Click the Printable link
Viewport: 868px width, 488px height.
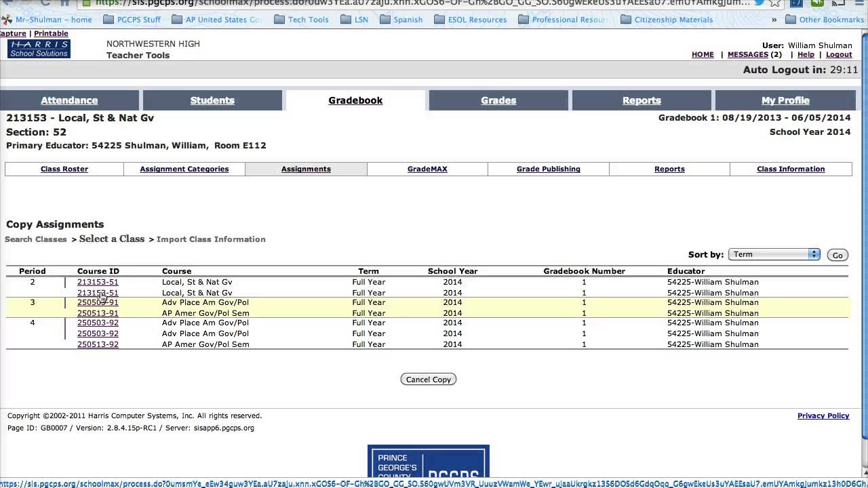pyautogui.click(x=51, y=33)
